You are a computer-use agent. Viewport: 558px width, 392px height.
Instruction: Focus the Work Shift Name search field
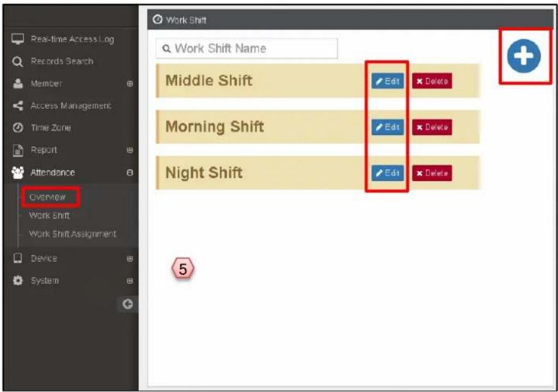(247, 49)
